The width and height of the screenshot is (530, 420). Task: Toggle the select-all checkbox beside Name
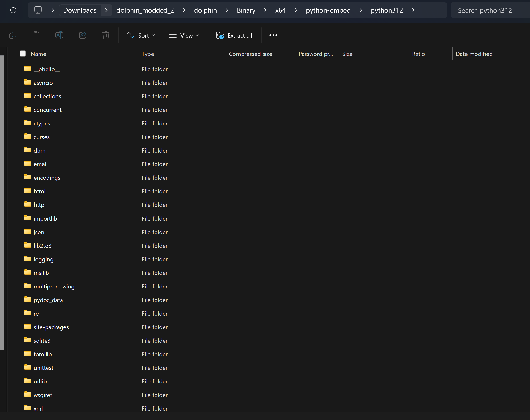[x=23, y=54]
